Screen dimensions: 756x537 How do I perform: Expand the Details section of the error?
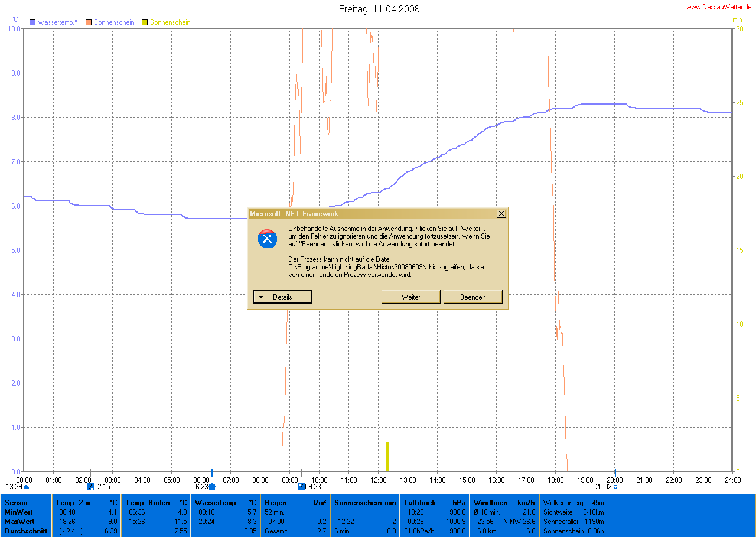pyautogui.click(x=282, y=297)
